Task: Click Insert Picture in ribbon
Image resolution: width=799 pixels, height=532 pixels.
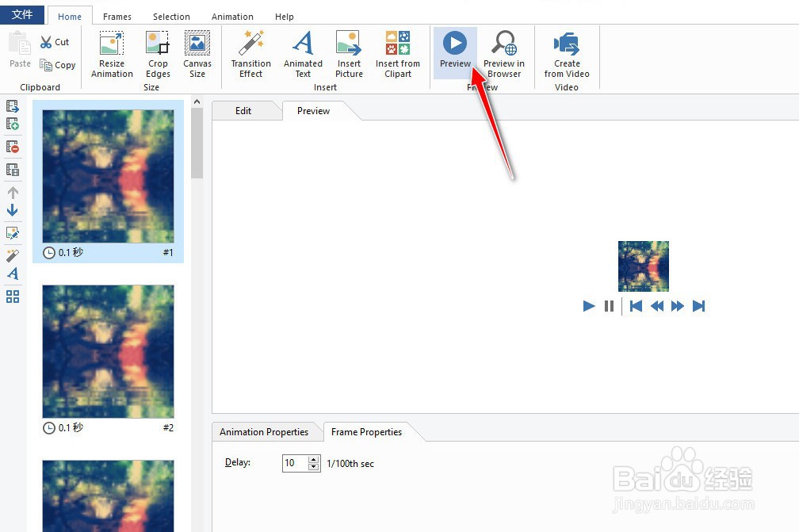Action: point(349,54)
